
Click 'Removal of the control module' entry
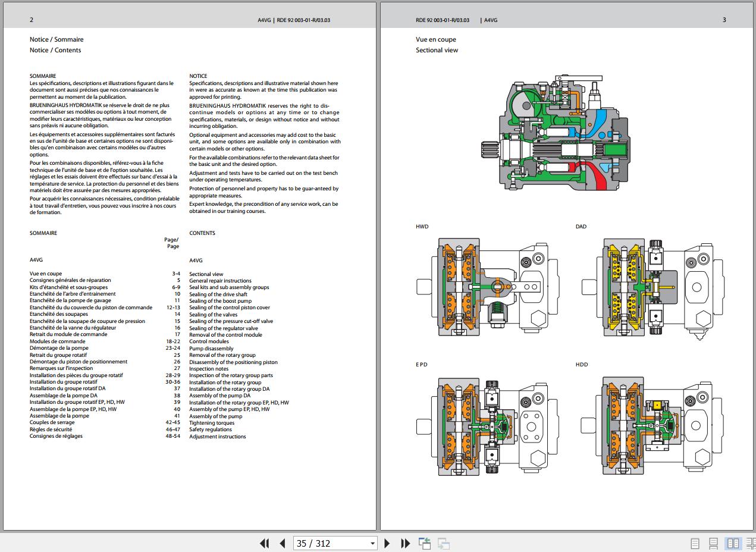tap(225, 335)
